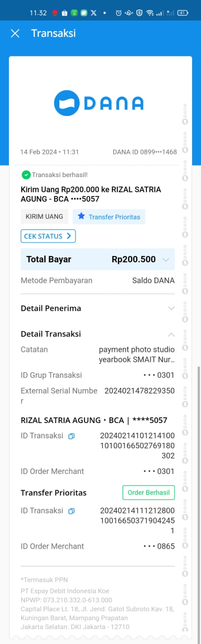Collapse the Detail Transaksi section
The image size is (201, 644).
tap(171, 334)
